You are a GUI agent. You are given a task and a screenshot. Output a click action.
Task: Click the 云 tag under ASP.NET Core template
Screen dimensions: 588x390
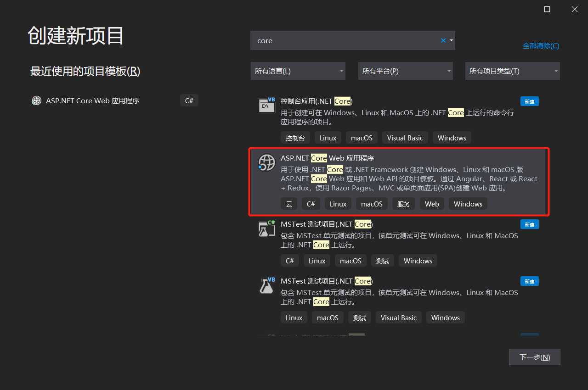point(289,204)
